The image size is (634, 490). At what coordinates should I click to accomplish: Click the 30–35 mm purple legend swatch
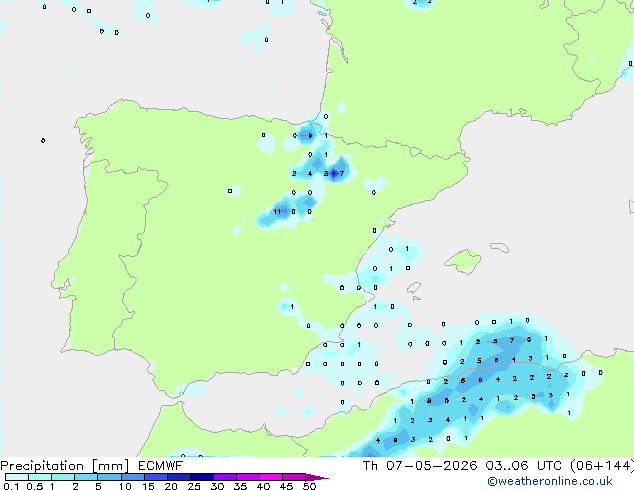pyautogui.click(x=225, y=477)
